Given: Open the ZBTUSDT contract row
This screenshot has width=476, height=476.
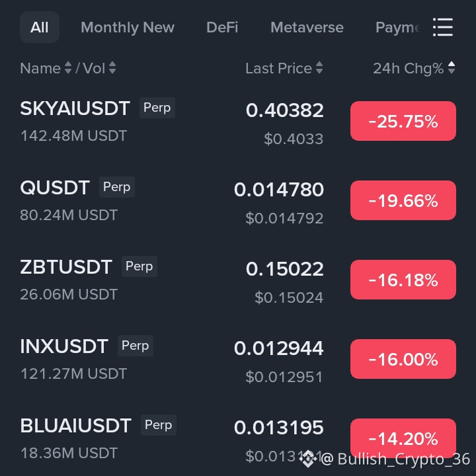Looking at the screenshot, I should coord(238,280).
